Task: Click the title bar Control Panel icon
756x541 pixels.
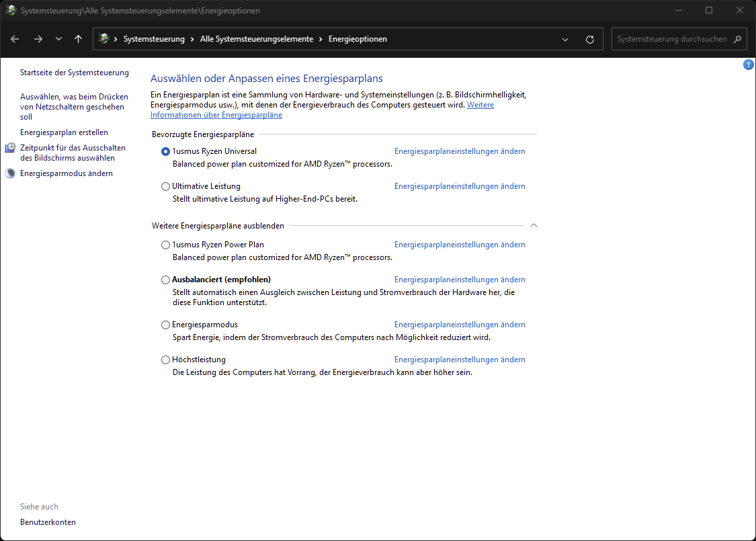Action: click(11, 10)
